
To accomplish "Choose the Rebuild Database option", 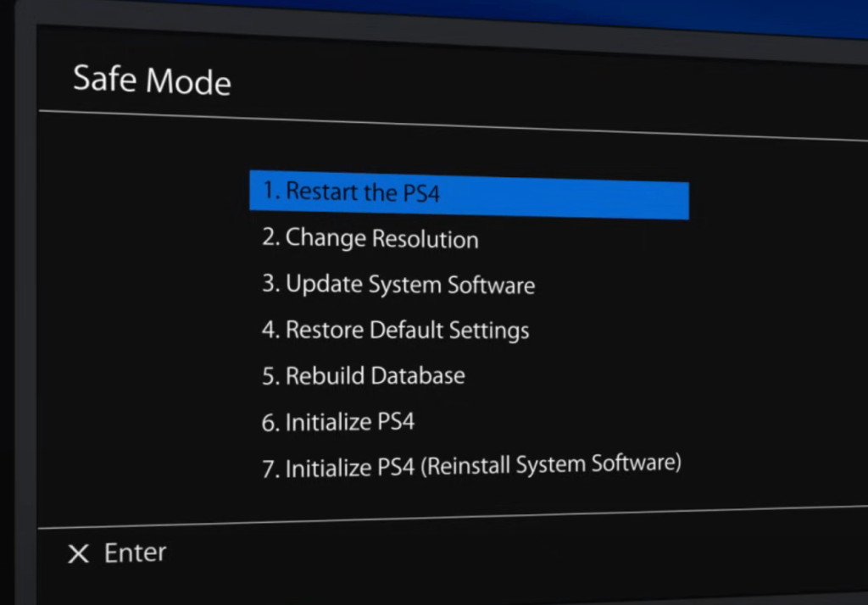I will [363, 376].
